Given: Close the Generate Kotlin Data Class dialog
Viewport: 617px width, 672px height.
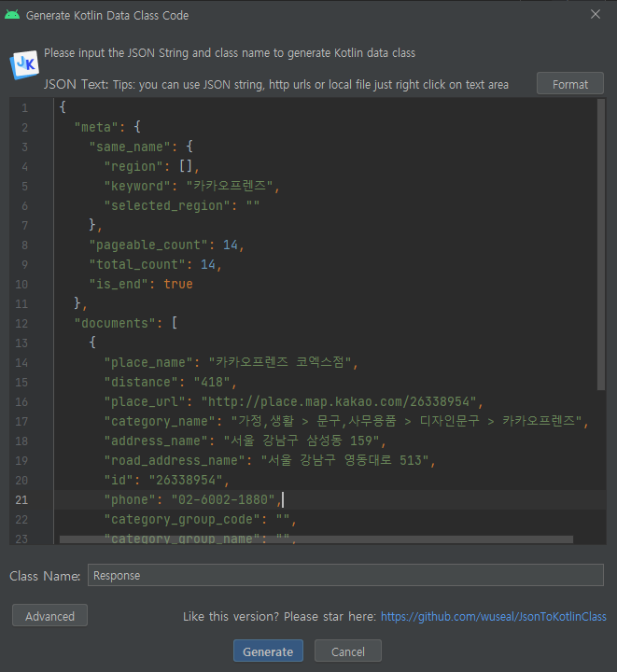Looking at the screenshot, I should (x=596, y=14).
